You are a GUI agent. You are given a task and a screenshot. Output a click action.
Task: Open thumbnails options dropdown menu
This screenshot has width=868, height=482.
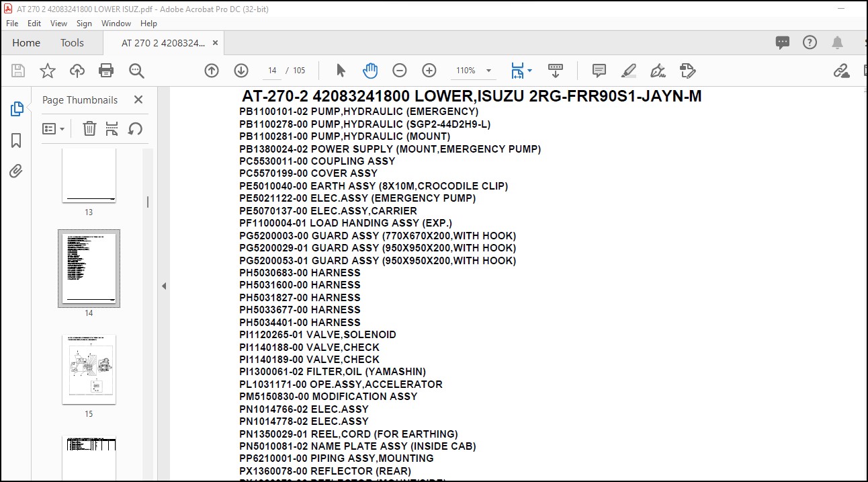(x=54, y=128)
